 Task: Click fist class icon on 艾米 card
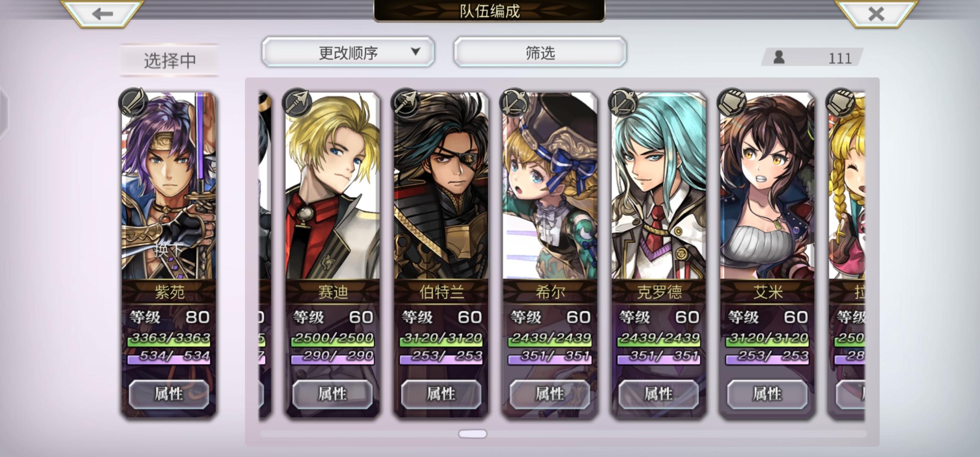click(732, 102)
